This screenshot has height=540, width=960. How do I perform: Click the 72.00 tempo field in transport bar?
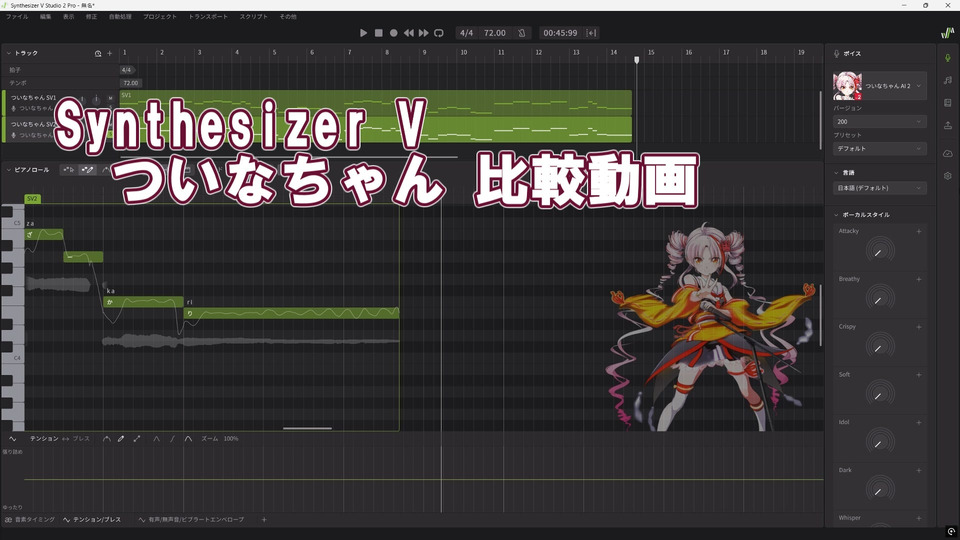point(495,33)
